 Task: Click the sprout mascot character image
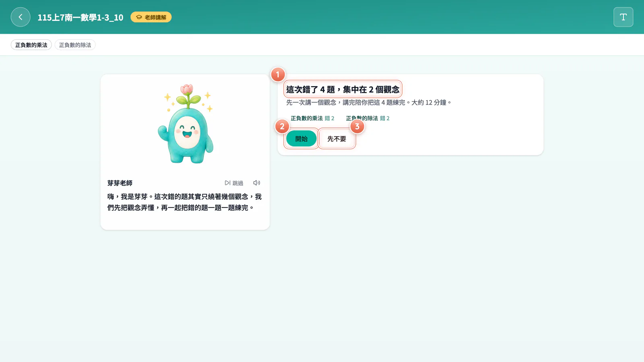[x=186, y=124]
